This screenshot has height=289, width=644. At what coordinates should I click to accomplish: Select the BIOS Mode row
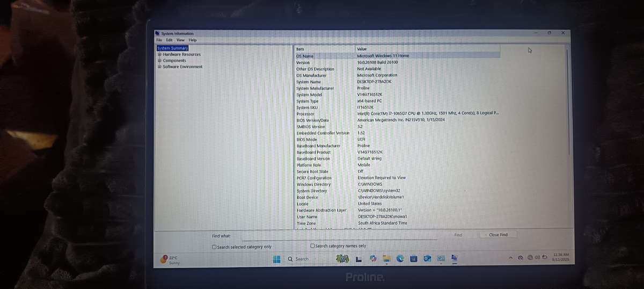[x=397, y=139]
